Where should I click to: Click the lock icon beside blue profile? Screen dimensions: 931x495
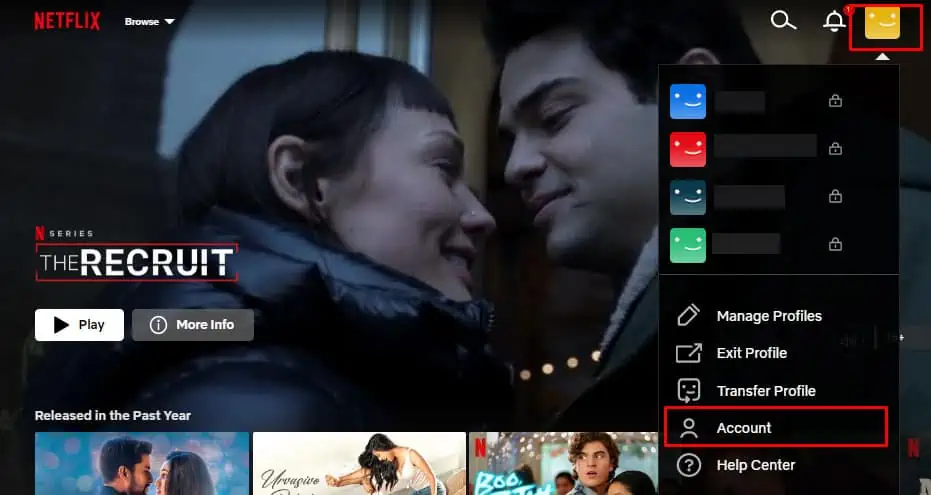pos(835,101)
